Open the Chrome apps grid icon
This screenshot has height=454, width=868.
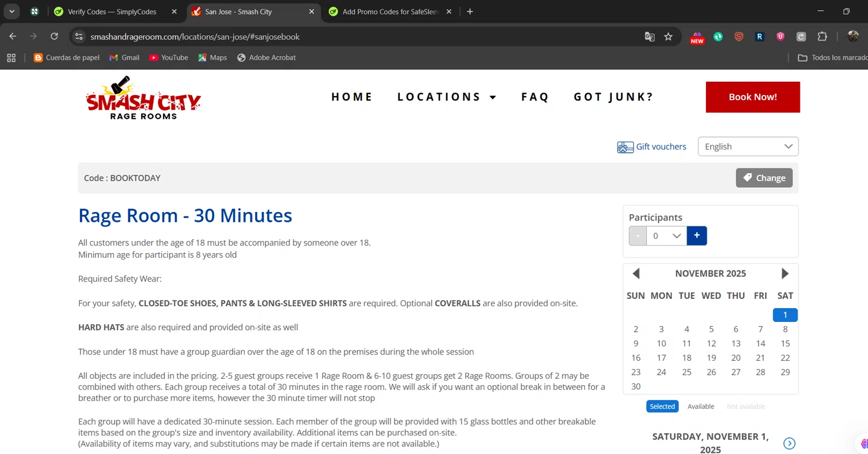click(11, 57)
